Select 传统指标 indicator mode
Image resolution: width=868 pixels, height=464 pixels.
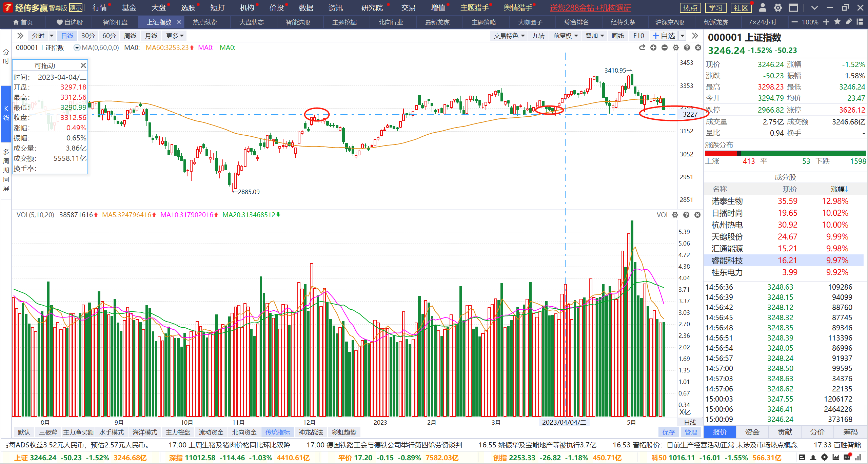[278, 432]
